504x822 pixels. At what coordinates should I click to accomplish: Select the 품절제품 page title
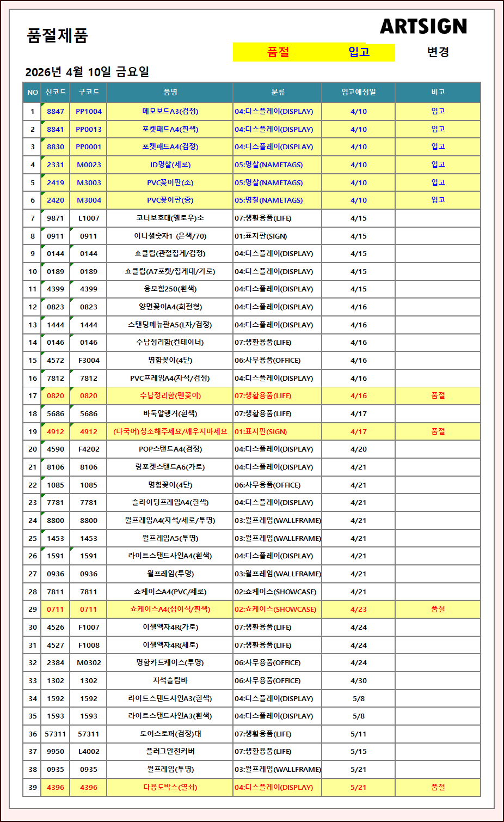(57, 36)
